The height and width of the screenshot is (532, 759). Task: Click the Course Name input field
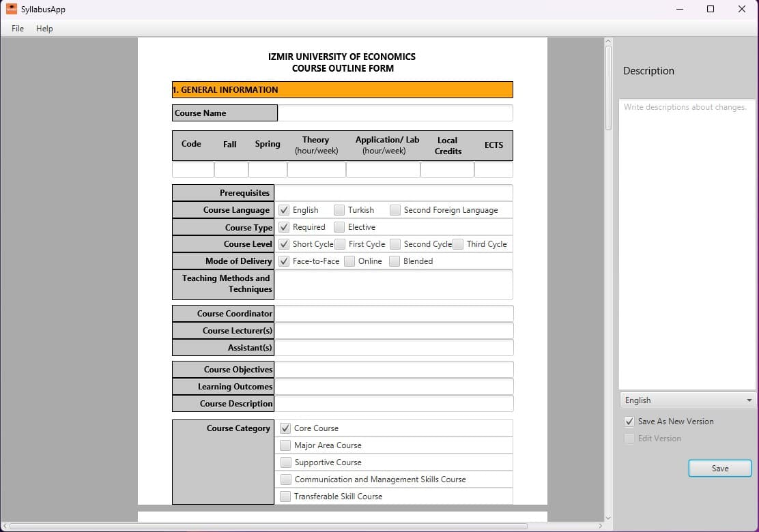tap(395, 113)
